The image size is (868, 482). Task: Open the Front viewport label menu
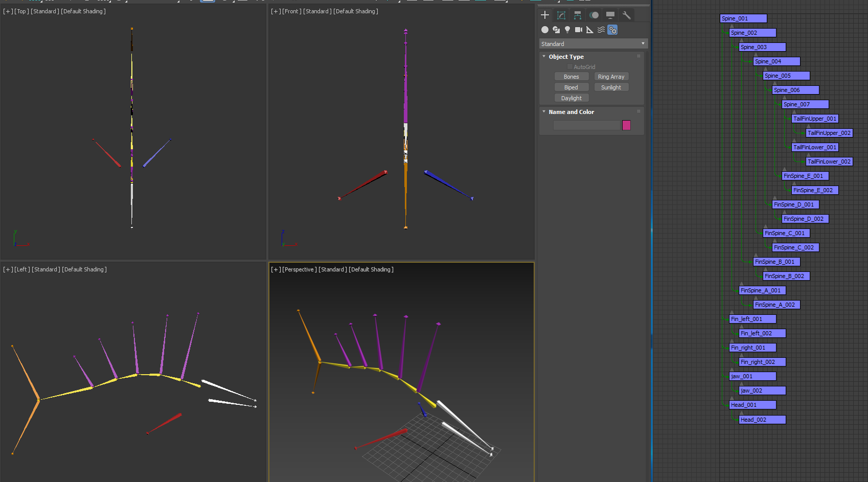(290, 11)
